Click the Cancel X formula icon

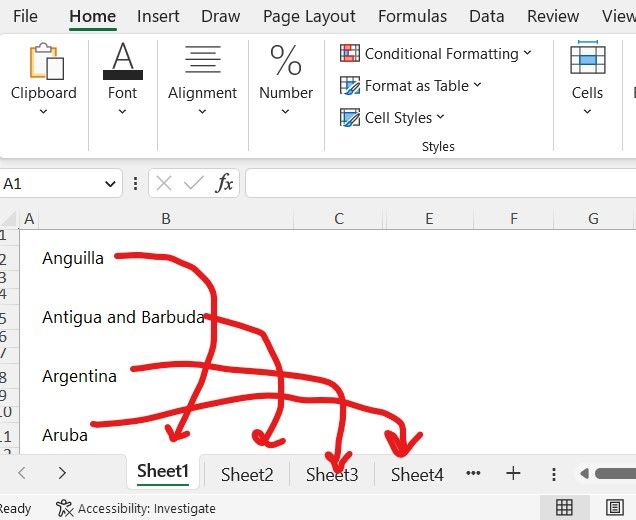pyautogui.click(x=164, y=183)
